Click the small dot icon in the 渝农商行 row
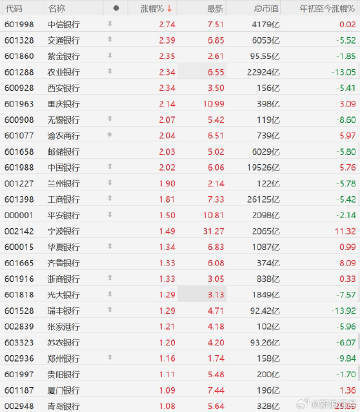Viewport: 360px width, 412px height. [x=110, y=135]
